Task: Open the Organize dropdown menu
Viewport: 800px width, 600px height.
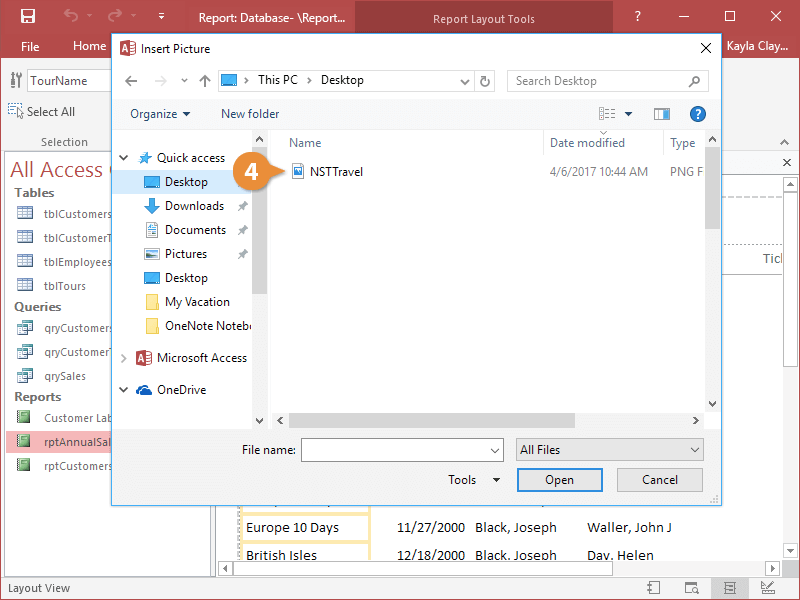Action: click(160, 114)
